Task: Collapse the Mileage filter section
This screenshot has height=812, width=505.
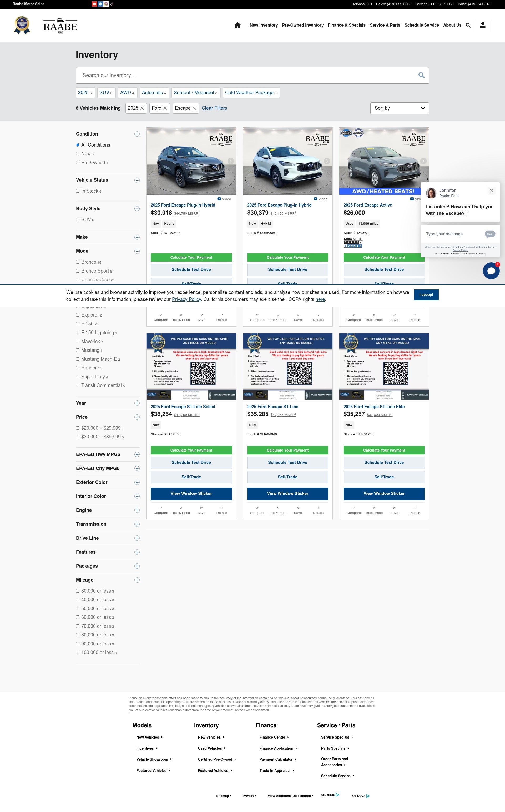Action: (137, 580)
